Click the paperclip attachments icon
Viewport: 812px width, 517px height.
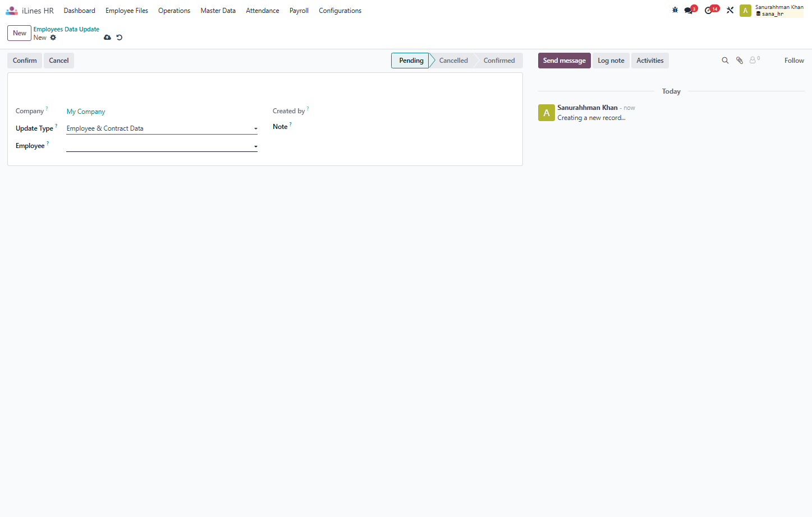(x=740, y=61)
